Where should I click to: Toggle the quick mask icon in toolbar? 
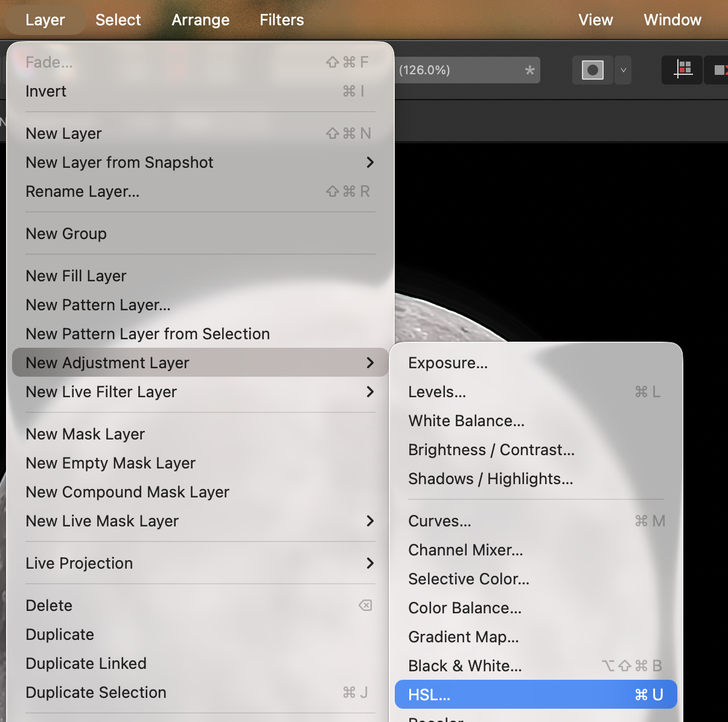[593, 70]
